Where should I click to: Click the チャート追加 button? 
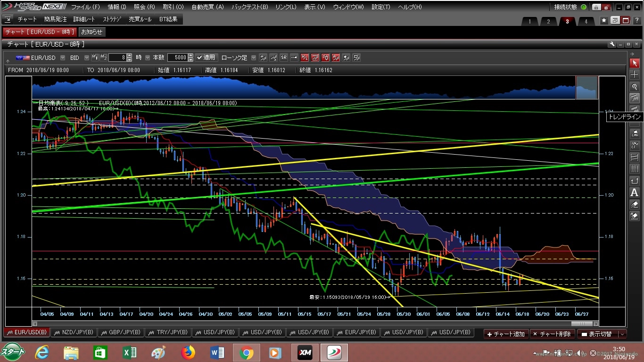click(506, 334)
